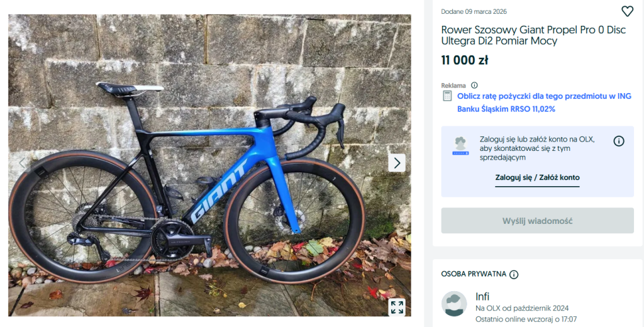Click calculator icon next to loan offer

coord(447,96)
